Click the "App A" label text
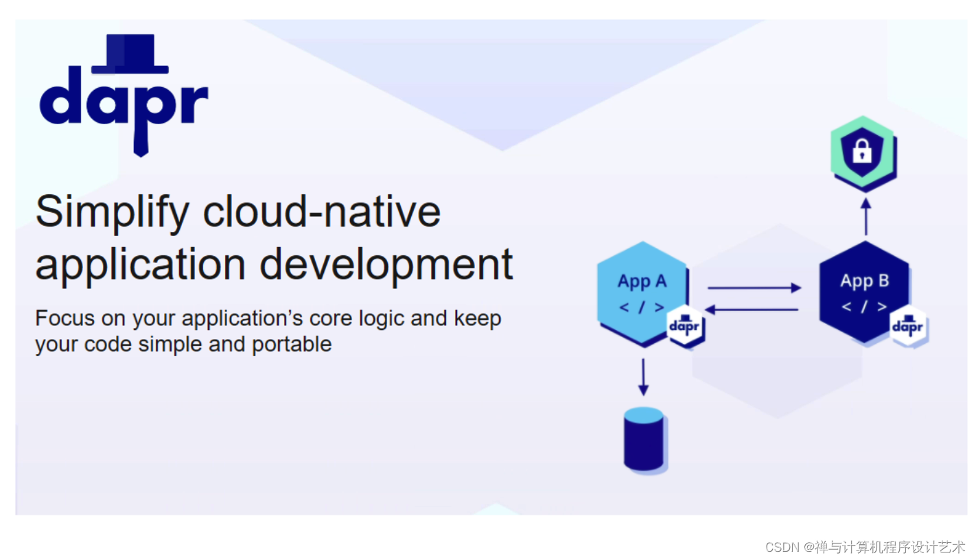This screenshot has height=560, width=976. (x=642, y=281)
